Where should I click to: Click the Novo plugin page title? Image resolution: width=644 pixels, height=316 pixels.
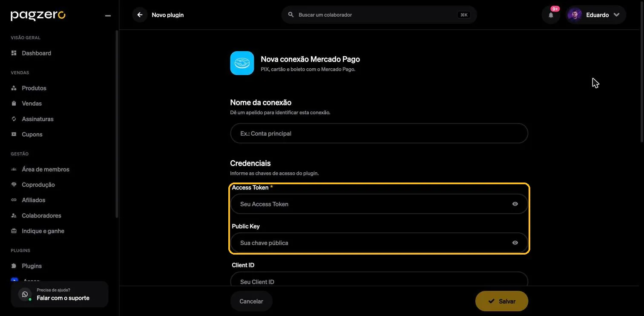pyautogui.click(x=168, y=15)
